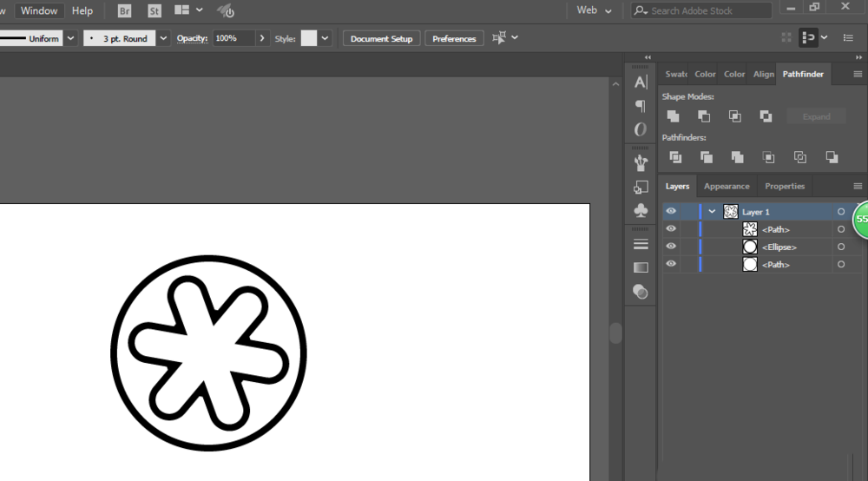Toggle visibility of Layer 1
Image resolution: width=868 pixels, height=481 pixels.
(671, 211)
